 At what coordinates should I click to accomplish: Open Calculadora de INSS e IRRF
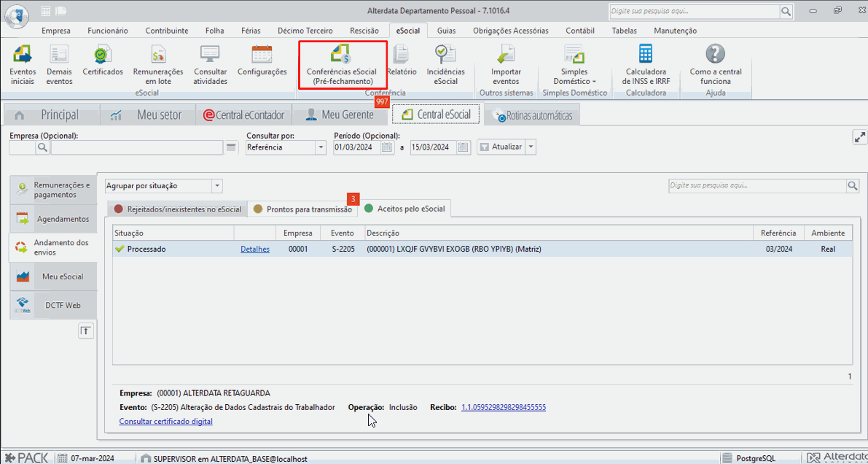click(645, 66)
